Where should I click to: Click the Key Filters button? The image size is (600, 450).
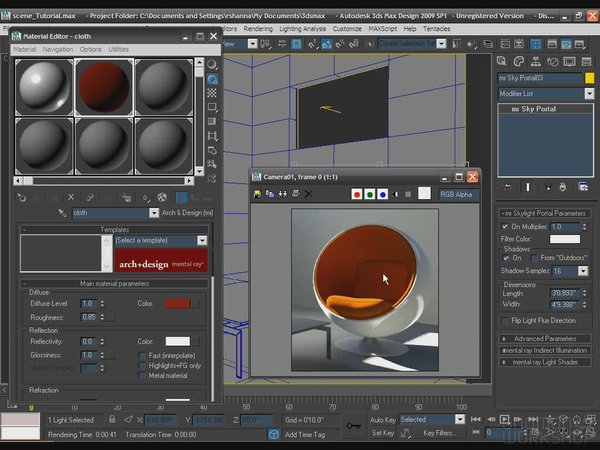[440, 433]
